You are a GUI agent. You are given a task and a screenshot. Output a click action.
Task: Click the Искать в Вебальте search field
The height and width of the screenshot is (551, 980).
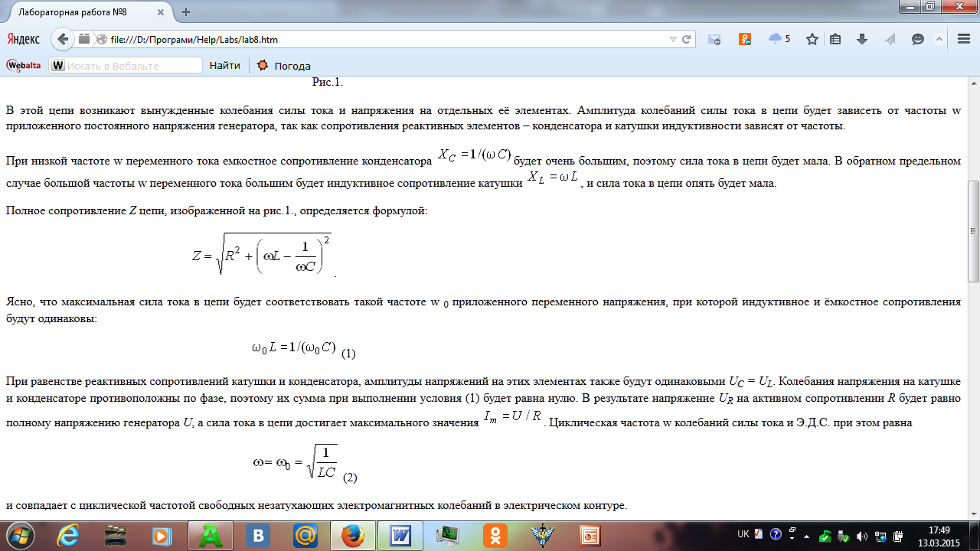(126, 66)
